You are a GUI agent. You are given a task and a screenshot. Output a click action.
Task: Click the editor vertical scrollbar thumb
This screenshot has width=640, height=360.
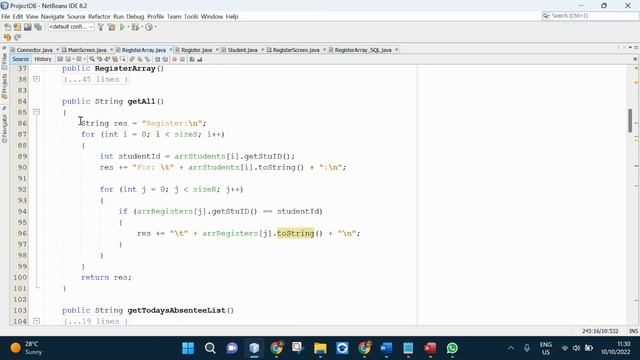pos(630,121)
